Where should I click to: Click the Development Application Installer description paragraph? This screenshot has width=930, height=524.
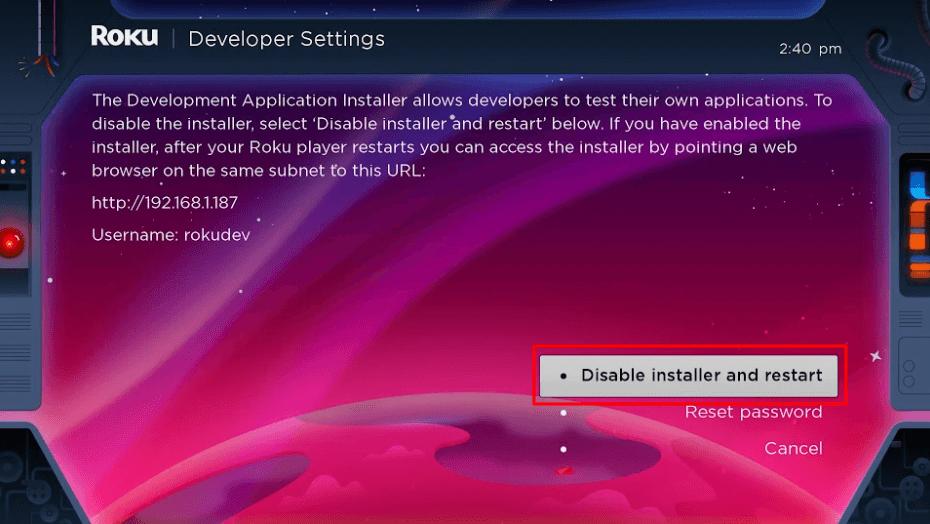(460, 136)
